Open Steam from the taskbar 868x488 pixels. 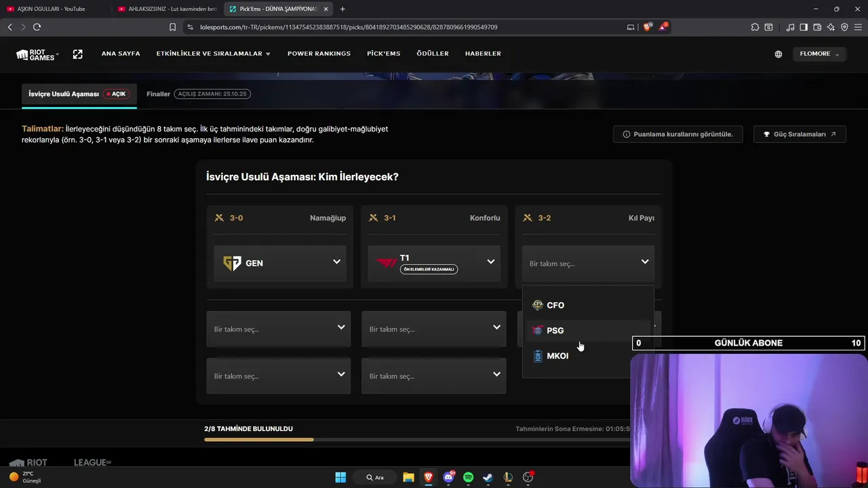click(x=488, y=477)
